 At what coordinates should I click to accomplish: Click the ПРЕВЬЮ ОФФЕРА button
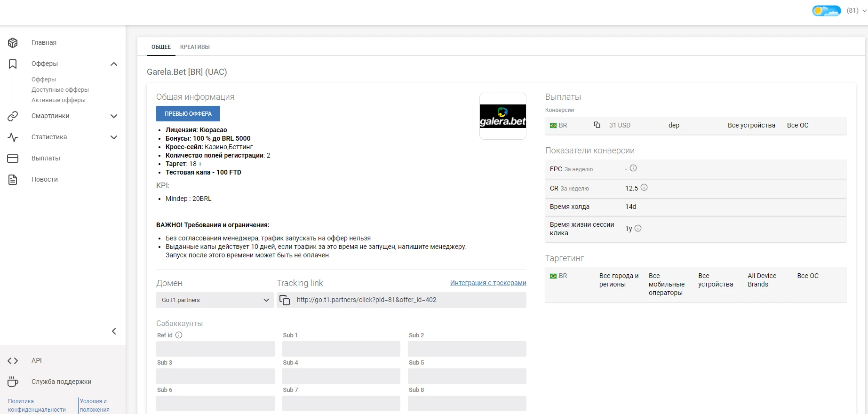188,113
